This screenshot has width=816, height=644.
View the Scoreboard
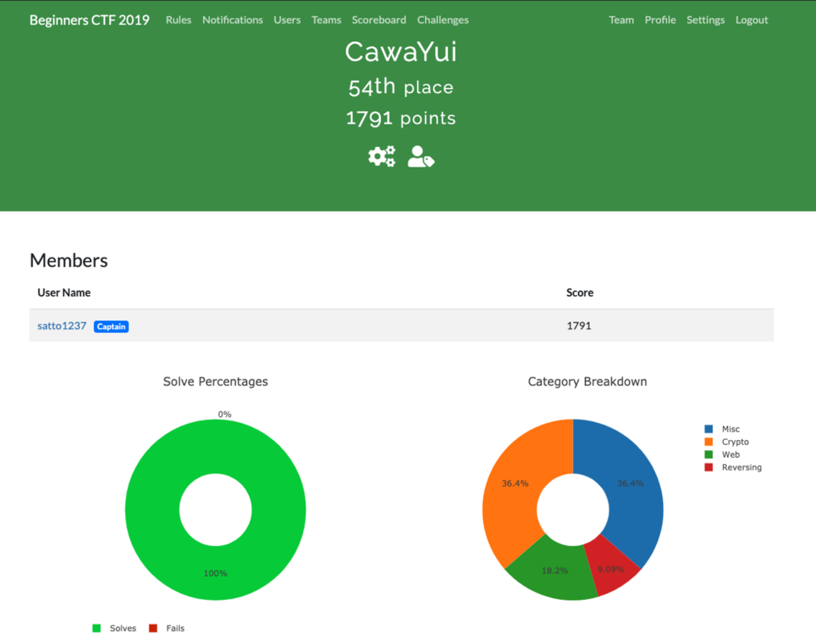tap(378, 20)
